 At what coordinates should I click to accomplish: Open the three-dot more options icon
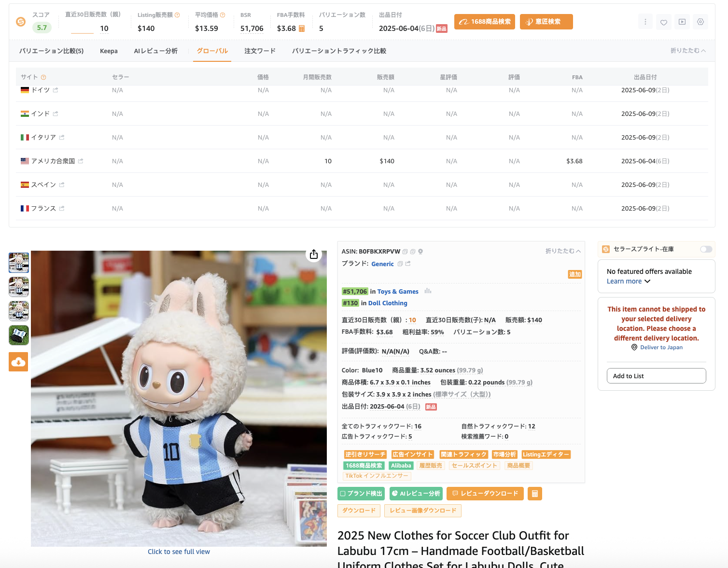(645, 22)
